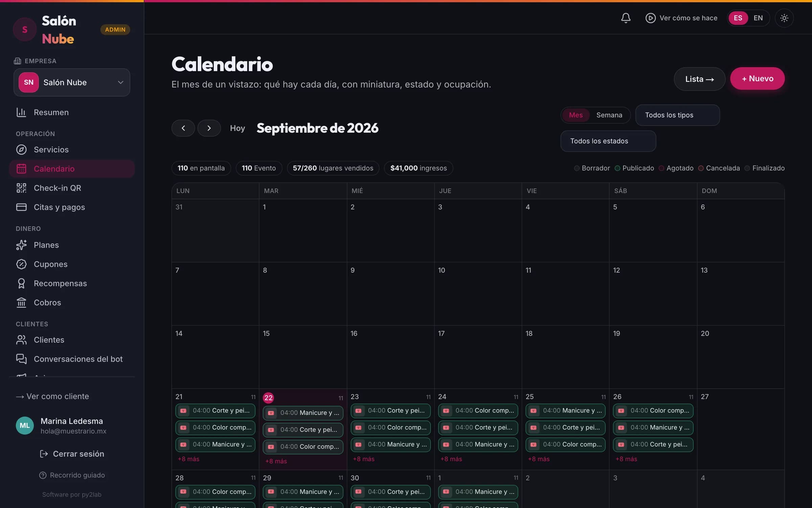
Task: Expand +8 más on day 21
Action: pos(188,459)
